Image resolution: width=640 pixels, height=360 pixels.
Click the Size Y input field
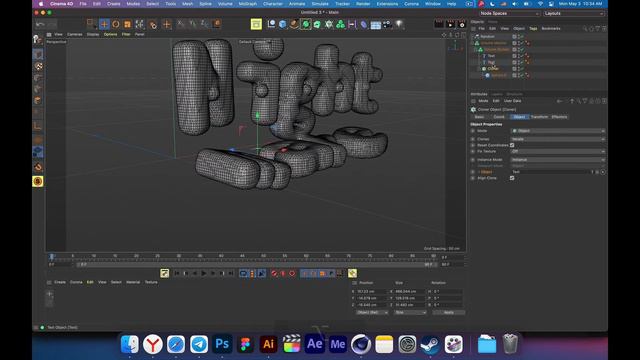[x=410, y=298]
